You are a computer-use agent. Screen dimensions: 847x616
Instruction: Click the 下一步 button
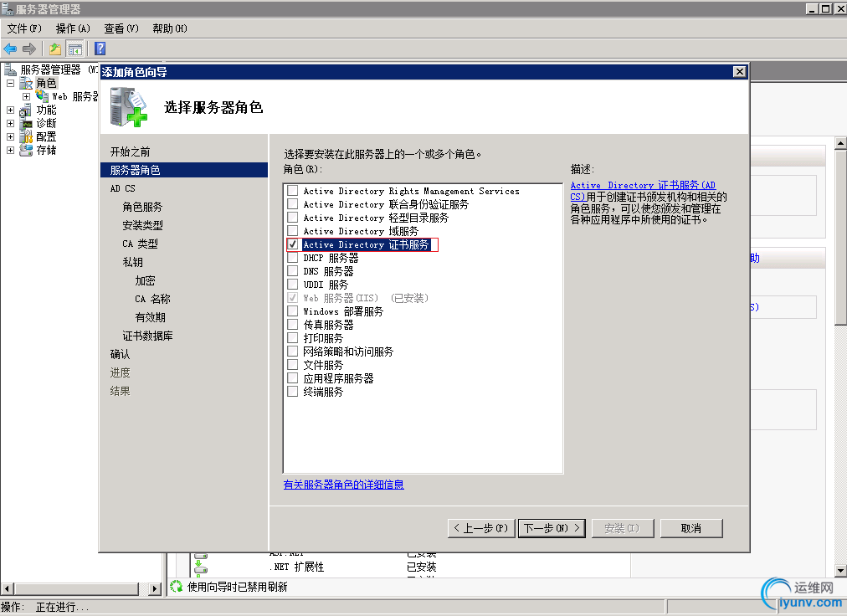[551, 528]
